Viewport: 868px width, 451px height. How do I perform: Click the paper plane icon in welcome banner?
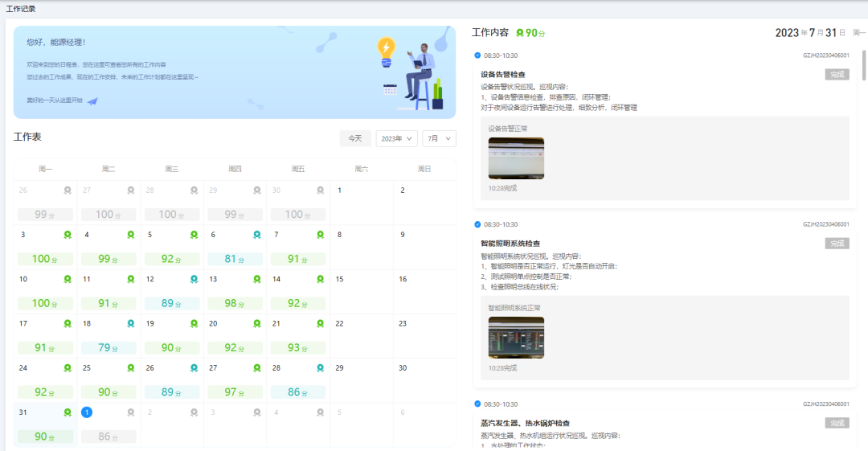[x=92, y=100]
